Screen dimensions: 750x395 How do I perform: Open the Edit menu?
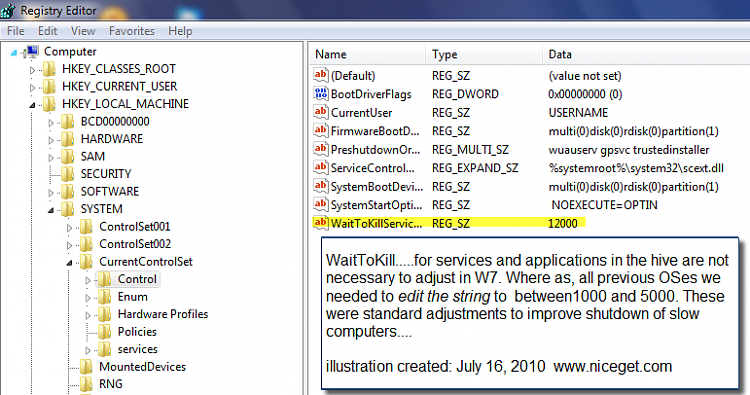(x=47, y=31)
